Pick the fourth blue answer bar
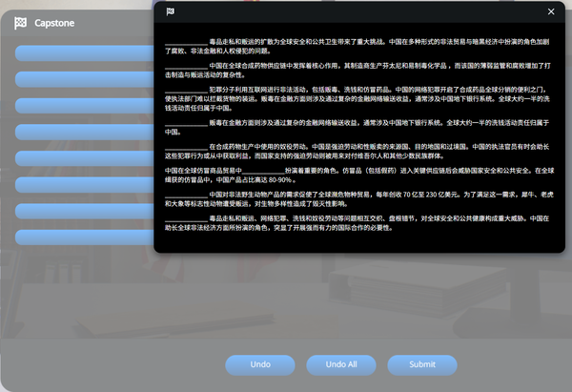The image size is (572, 392). (x=84, y=132)
